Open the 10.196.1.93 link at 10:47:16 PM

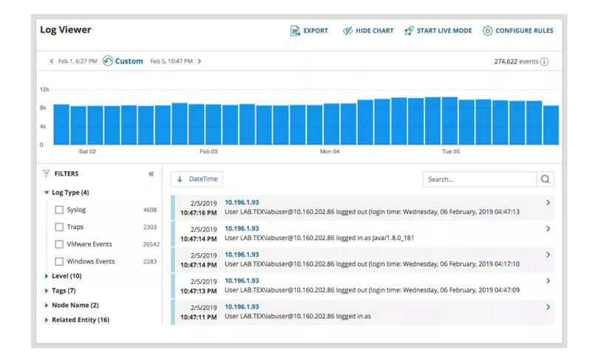coord(242,202)
